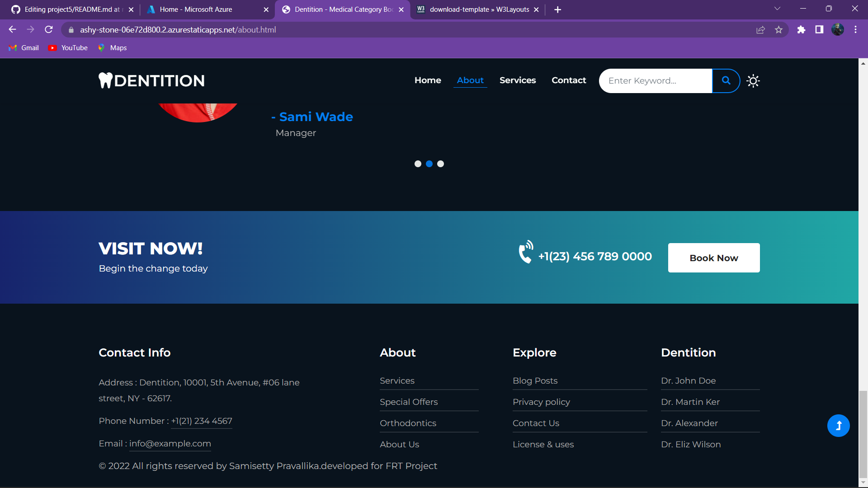Open Chrome extensions puzzle icon
The image size is (868, 488).
click(x=801, y=30)
